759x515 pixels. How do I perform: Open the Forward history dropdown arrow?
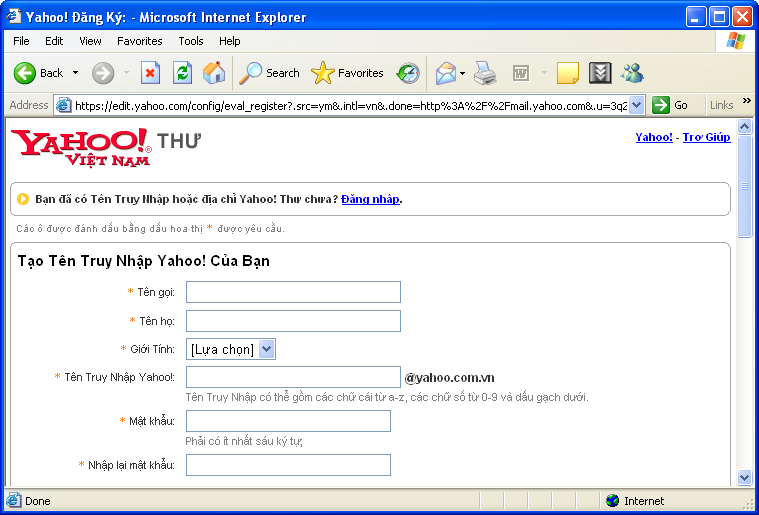[x=126, y=73]
